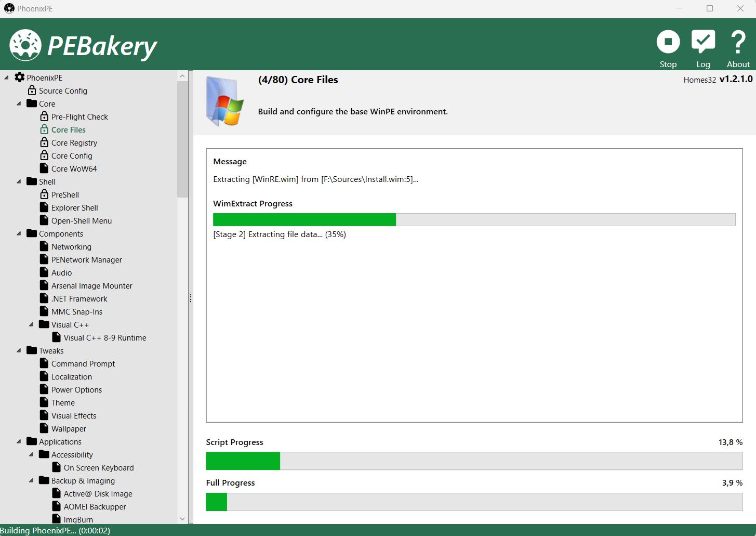
Task: Select Visual C++ 8-9 Runtime script
Action: pos(105,337)
